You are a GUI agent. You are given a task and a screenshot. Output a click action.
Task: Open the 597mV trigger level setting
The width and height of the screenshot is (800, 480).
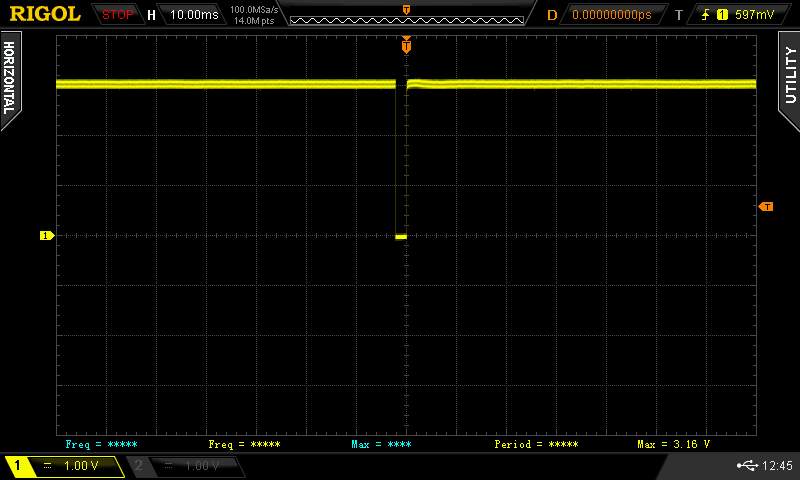(754, 15)
